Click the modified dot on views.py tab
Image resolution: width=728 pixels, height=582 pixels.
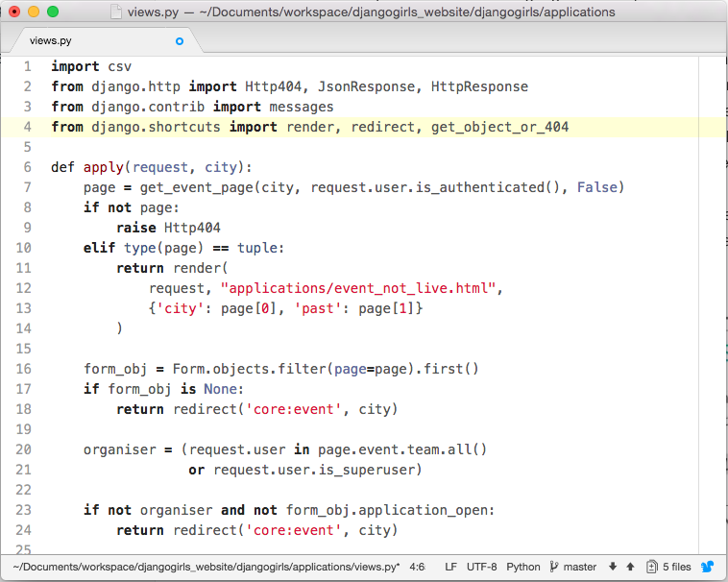point(180,40)
